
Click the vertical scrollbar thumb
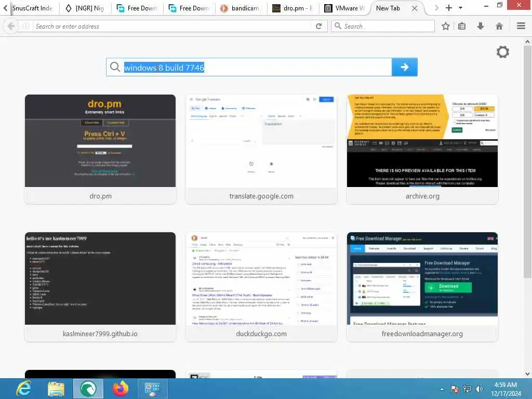pos(527,161)
